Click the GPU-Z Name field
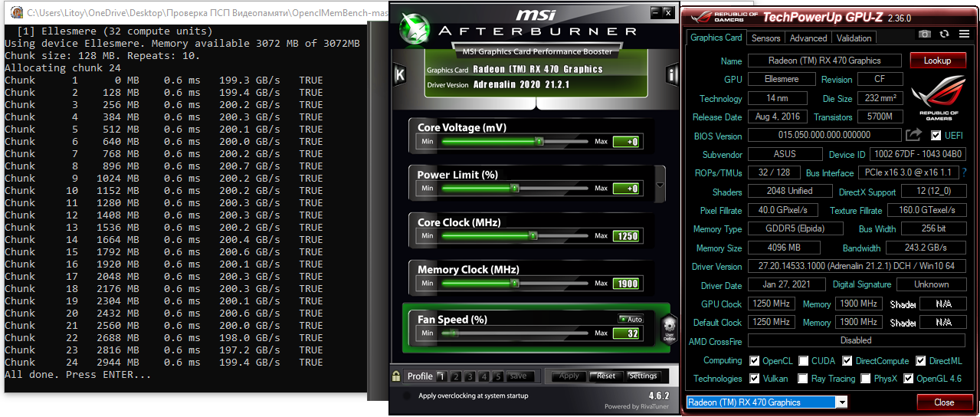Viewport: 980px width, 417px height. tap(824, 61)
